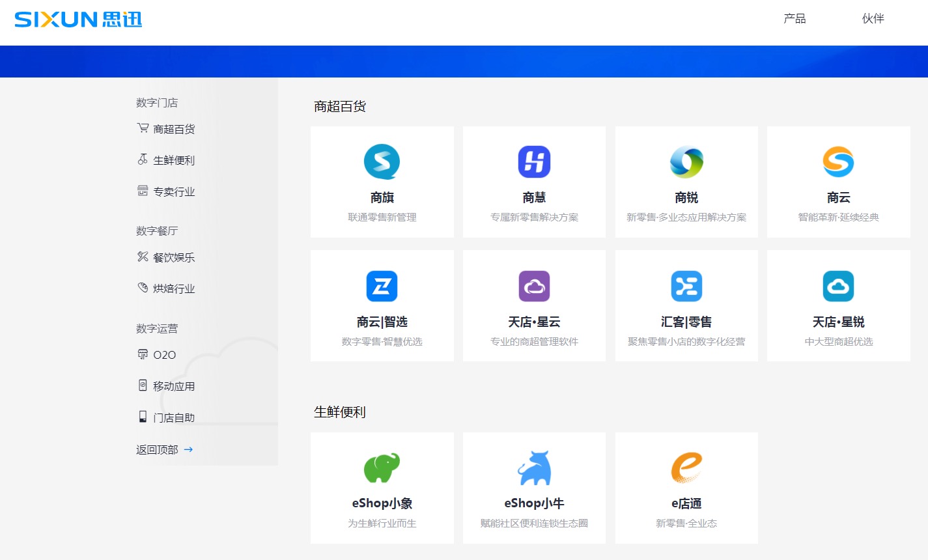Open the eShop小牛 blue bull icon
The image size is (928, 560).
(534, 468)
